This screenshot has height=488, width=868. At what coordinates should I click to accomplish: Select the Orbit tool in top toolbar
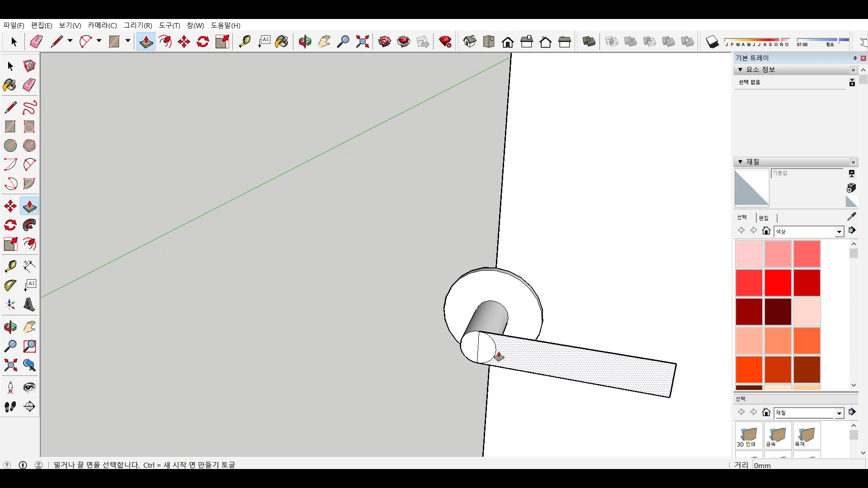click(305, 42)
